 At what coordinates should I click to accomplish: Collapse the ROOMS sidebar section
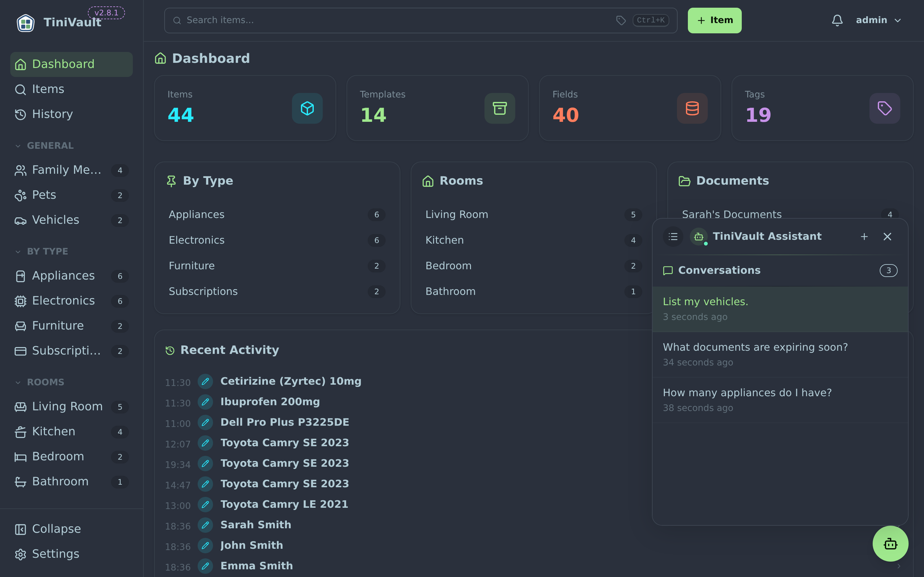tap(39, 382)
